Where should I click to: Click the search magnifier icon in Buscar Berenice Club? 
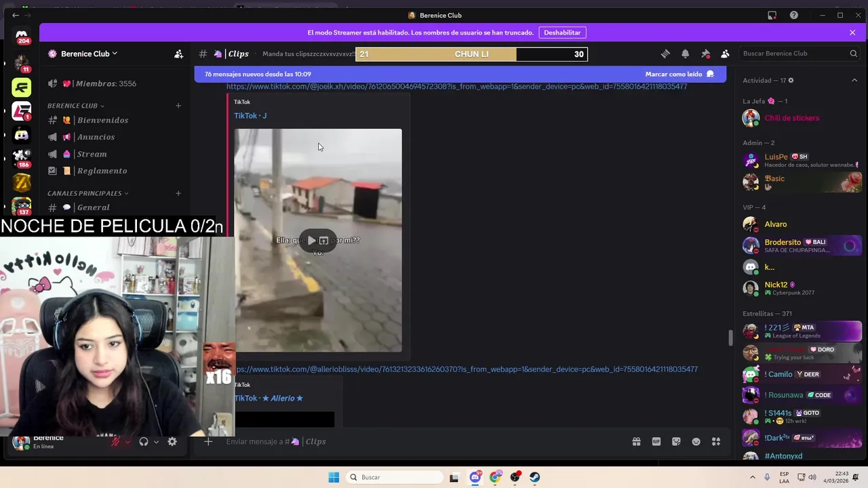pos(854,54)
